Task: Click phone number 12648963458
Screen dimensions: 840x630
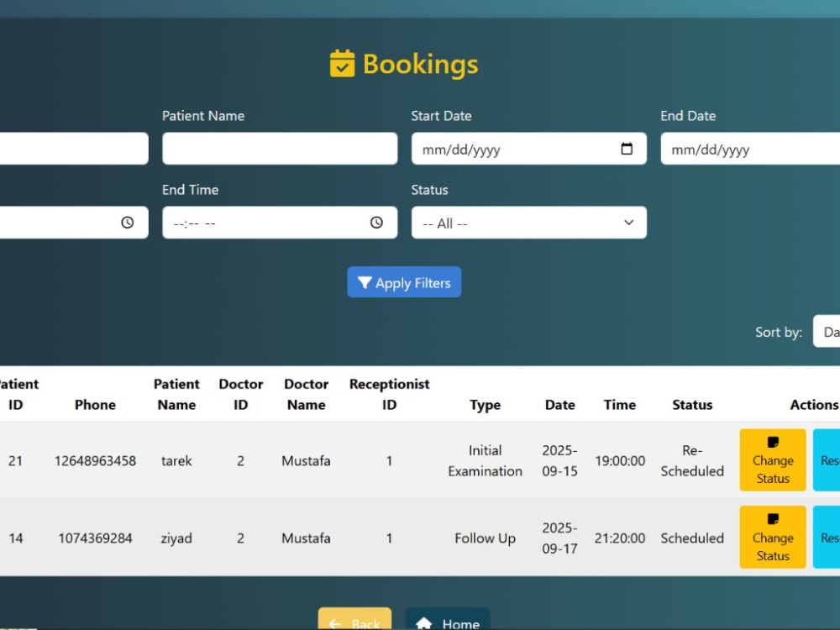Action: tap(95, 460)
